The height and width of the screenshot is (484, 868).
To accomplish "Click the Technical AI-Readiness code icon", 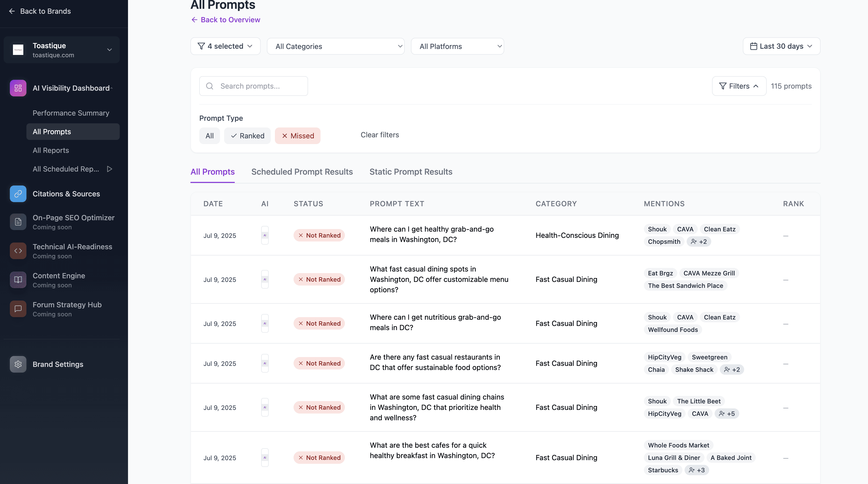I will 18,251.
